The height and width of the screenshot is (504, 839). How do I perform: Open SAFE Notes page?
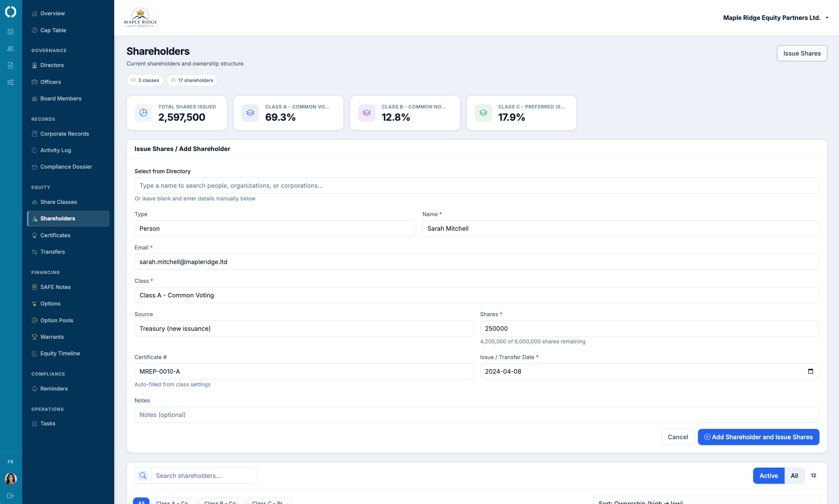(68, 287)
